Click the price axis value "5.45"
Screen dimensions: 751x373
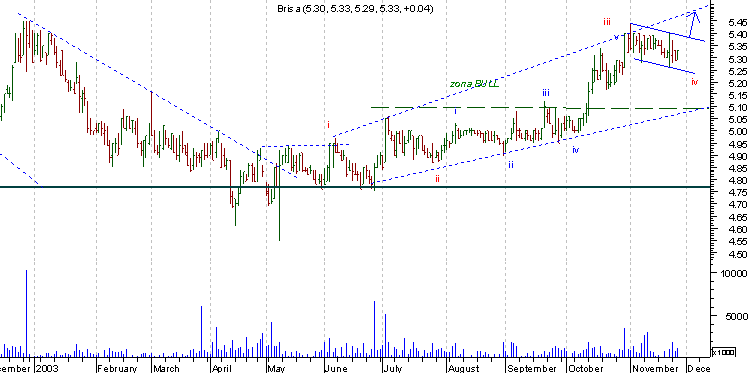click(x=737, y=23)
